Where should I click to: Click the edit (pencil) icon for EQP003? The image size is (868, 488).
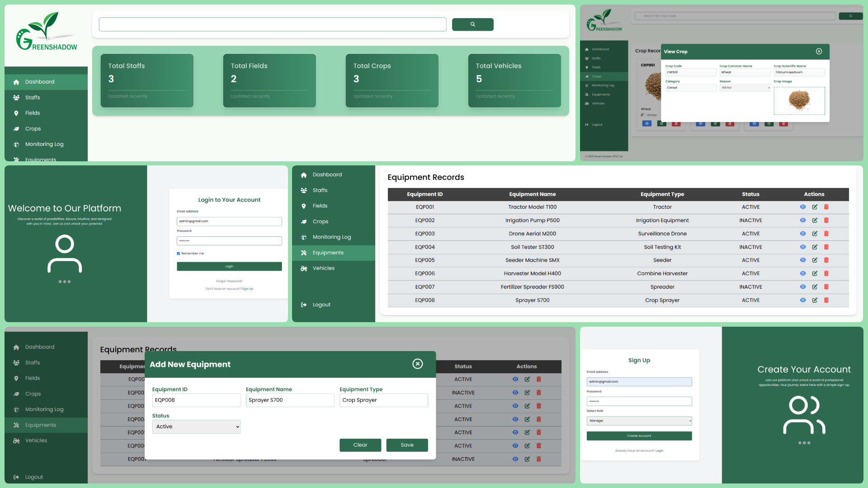[815, 233]
